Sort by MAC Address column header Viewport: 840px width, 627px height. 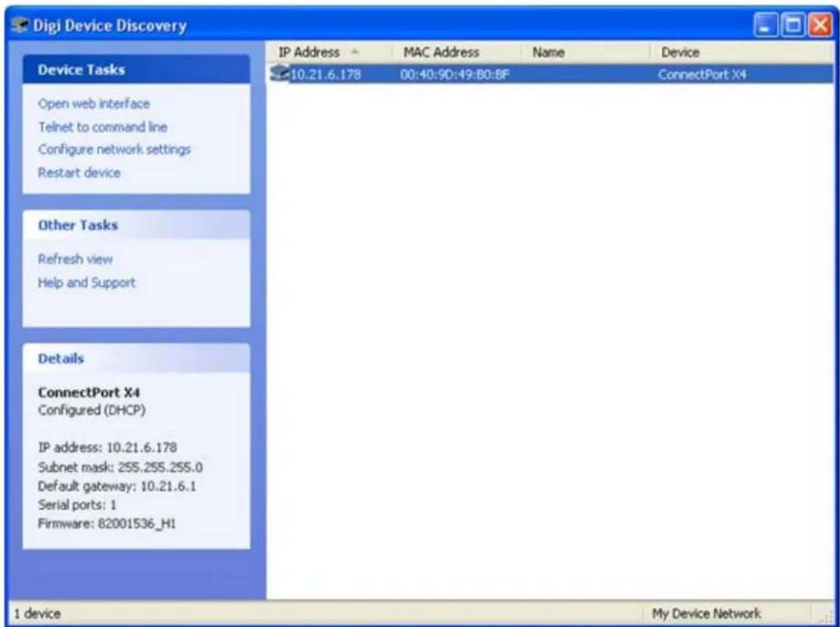(x=456, y=52)
